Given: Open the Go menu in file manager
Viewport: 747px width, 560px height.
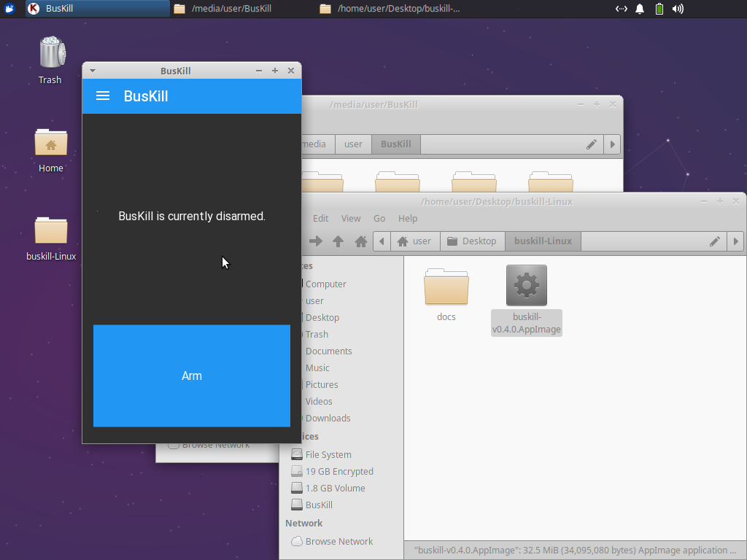Looking at the screenshot, I should pyautogui.click(x=379, y=218).
